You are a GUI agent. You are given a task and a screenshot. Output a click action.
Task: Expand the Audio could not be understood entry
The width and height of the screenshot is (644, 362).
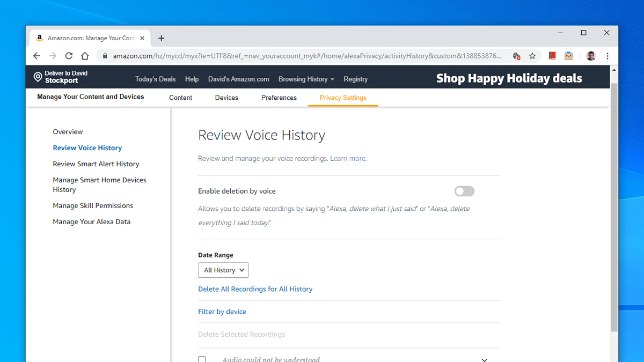tap(484, 360)
